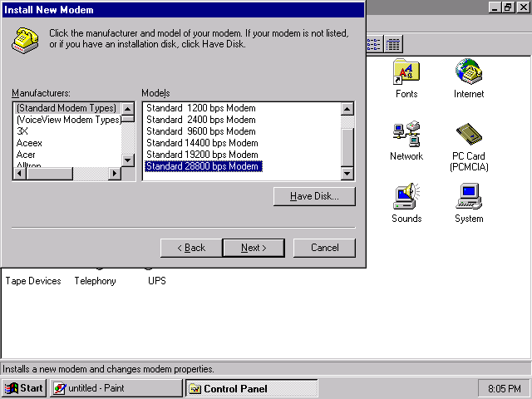Screen dimensions: 532x399
Task: Select Standard 28800 bps Modem
Action: pyautogui.click(x=203, y=166)
